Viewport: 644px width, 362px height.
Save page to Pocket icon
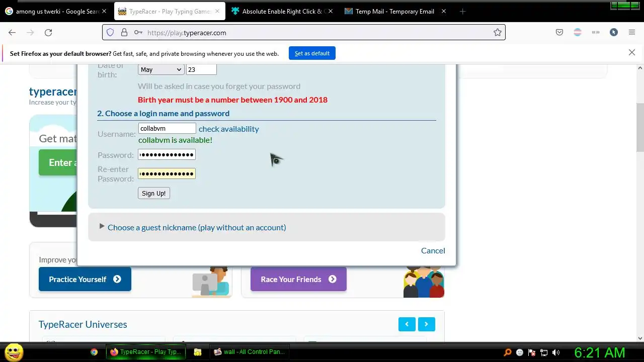pos(559,32)
